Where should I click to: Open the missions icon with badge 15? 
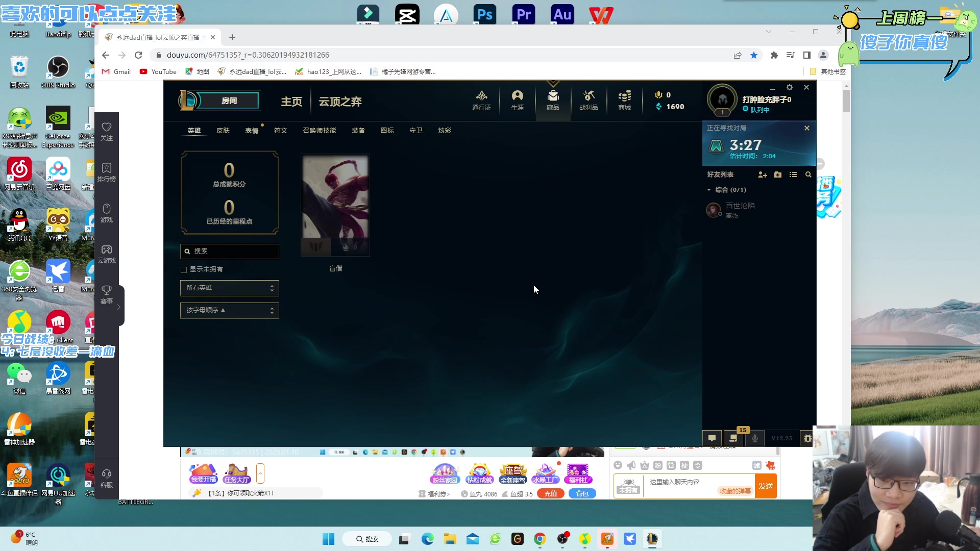point(733,438)
